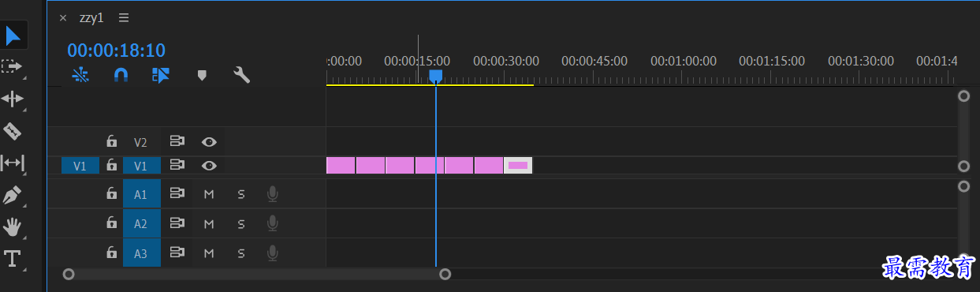Toggle Linked Selection button
980x292 pixels.
coord(161,75)
